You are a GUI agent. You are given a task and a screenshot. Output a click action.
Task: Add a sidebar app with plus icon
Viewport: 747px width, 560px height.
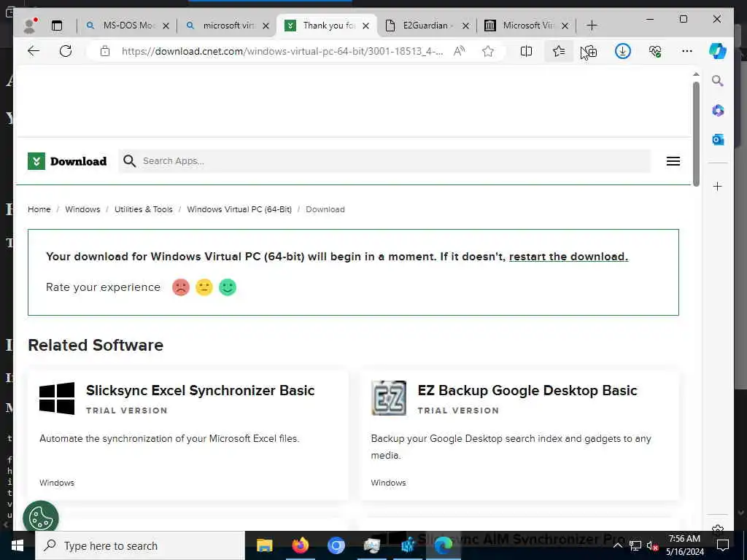718,186
